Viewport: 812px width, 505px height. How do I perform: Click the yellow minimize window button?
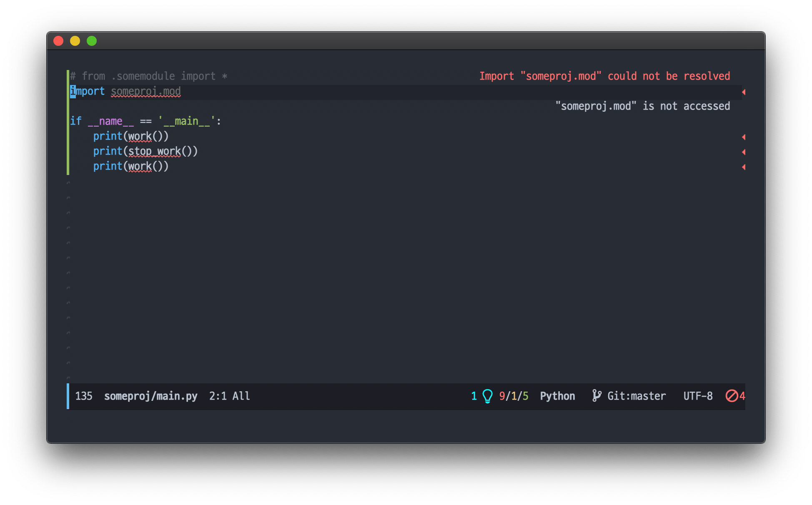(75, 41)
